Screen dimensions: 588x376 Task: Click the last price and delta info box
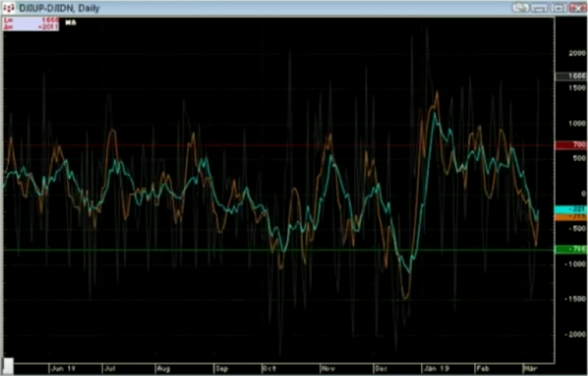[31, 24]
